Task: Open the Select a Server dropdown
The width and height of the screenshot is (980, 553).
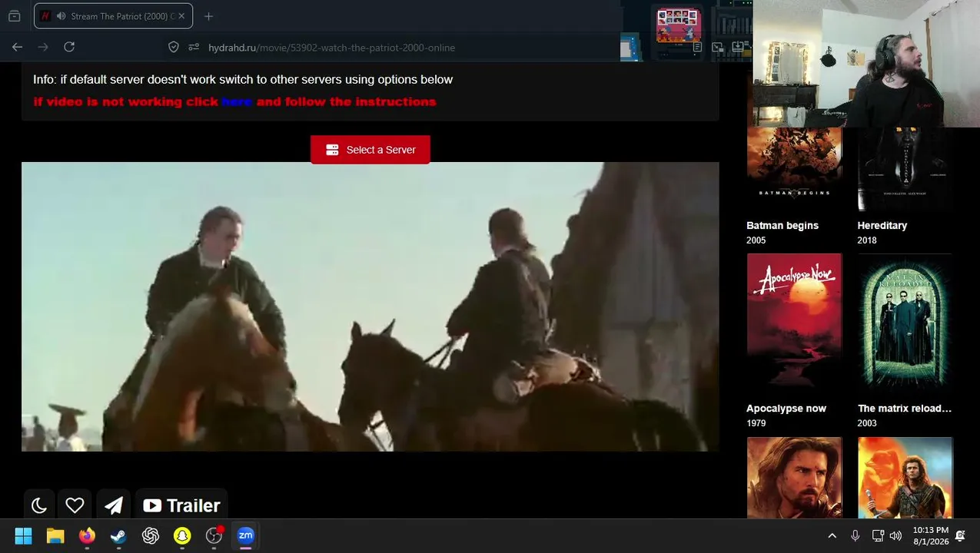Action: [370, 150]
